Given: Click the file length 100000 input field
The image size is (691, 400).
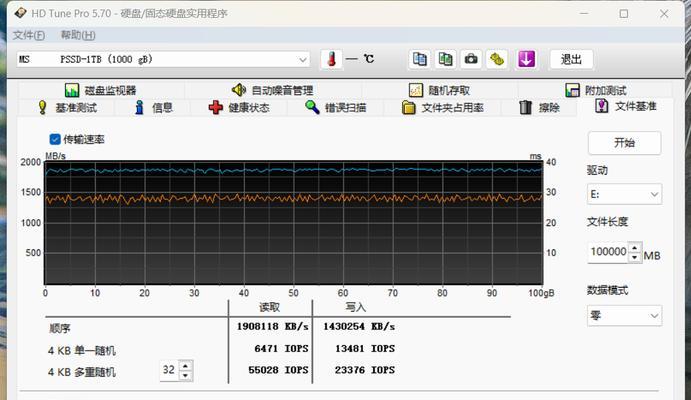Looking at the screenshot, I should tap(608, 252).
